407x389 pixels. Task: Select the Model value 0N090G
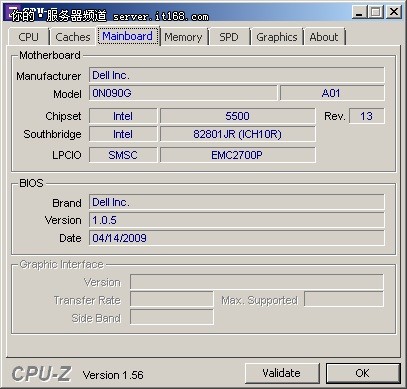183,93
